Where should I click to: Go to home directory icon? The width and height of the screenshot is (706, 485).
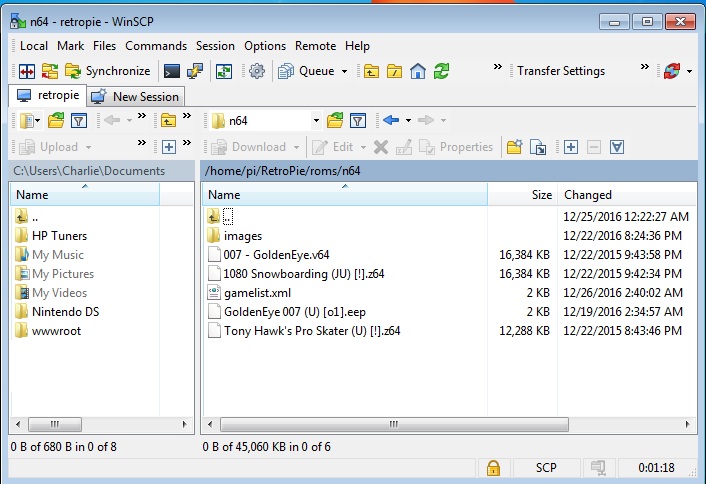click(x=418, y=71)
